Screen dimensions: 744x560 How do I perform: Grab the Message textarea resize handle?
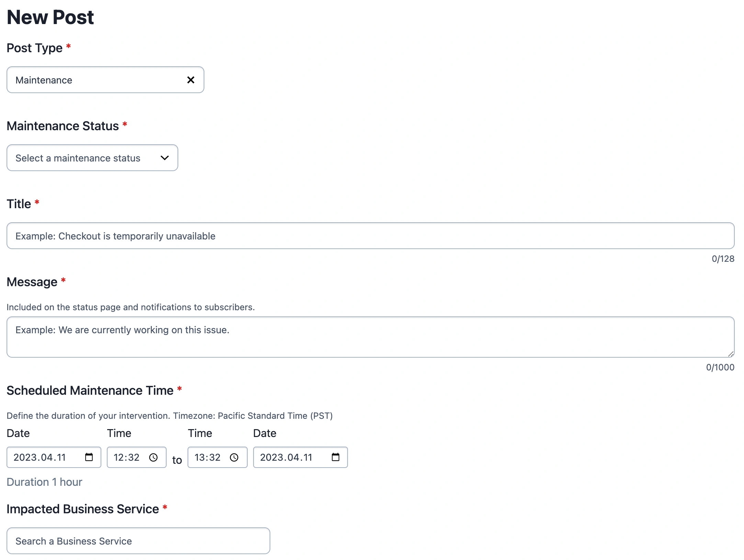(731, 354)
